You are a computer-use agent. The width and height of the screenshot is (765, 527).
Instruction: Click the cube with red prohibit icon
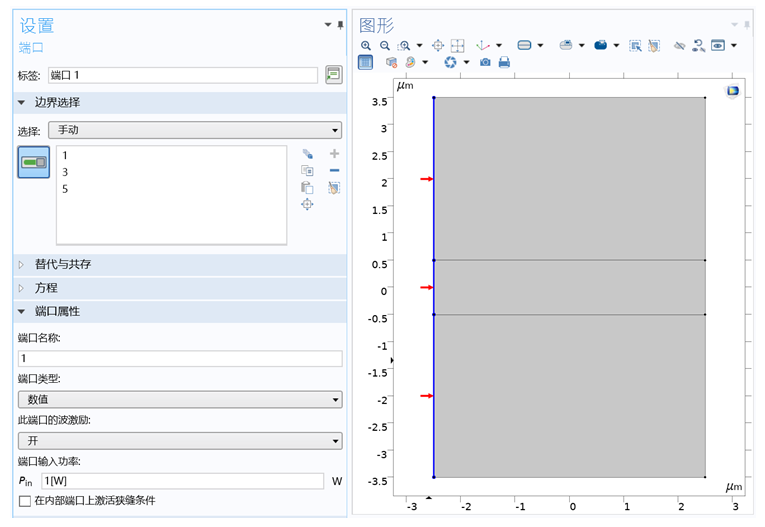pyautogui.click(x=391, y=62)
